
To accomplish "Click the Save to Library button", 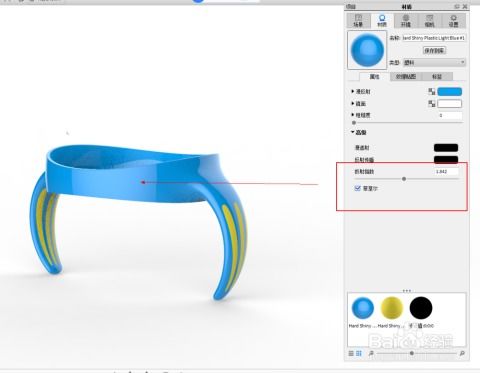I will point(434,51).
